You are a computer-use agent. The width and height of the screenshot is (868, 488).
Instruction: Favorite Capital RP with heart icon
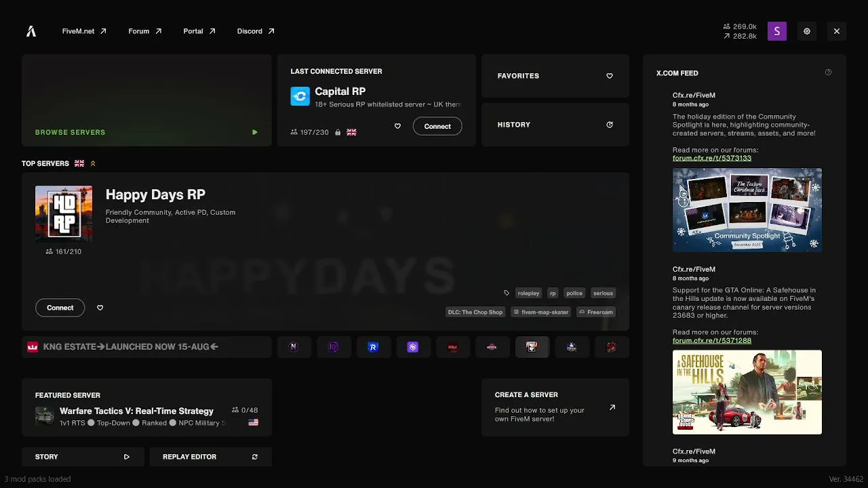coord(397,126)
